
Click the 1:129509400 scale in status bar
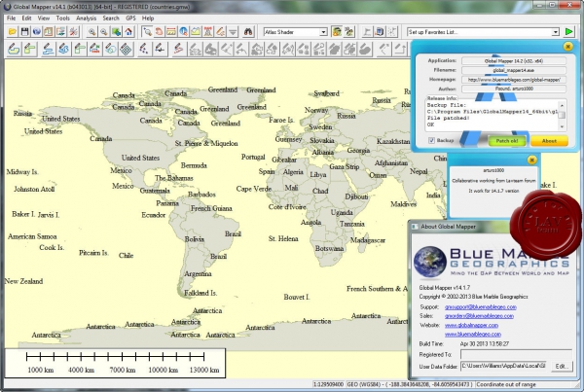coord(328,384)
